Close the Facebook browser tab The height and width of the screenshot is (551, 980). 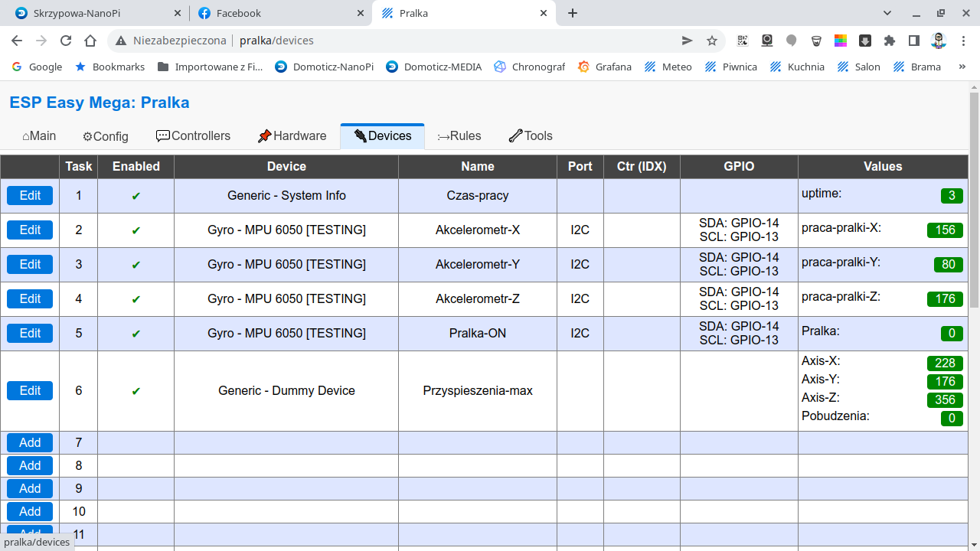point(361,13)
